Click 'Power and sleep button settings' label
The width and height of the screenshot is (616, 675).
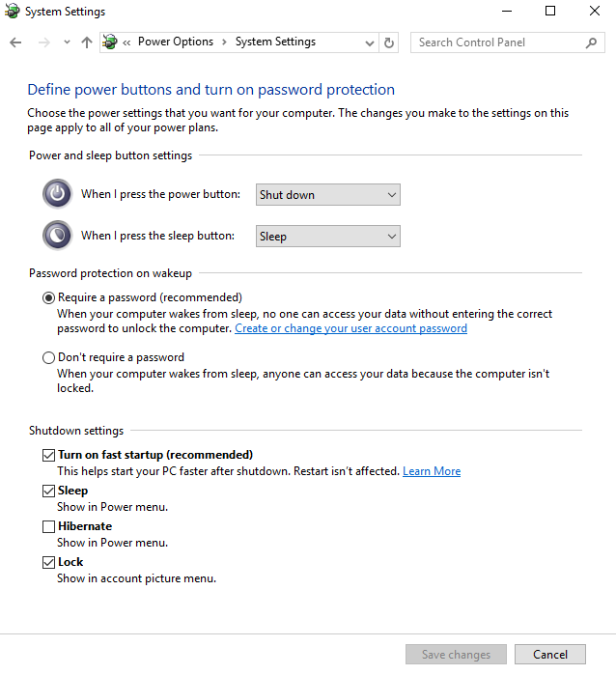pos(110,155)
